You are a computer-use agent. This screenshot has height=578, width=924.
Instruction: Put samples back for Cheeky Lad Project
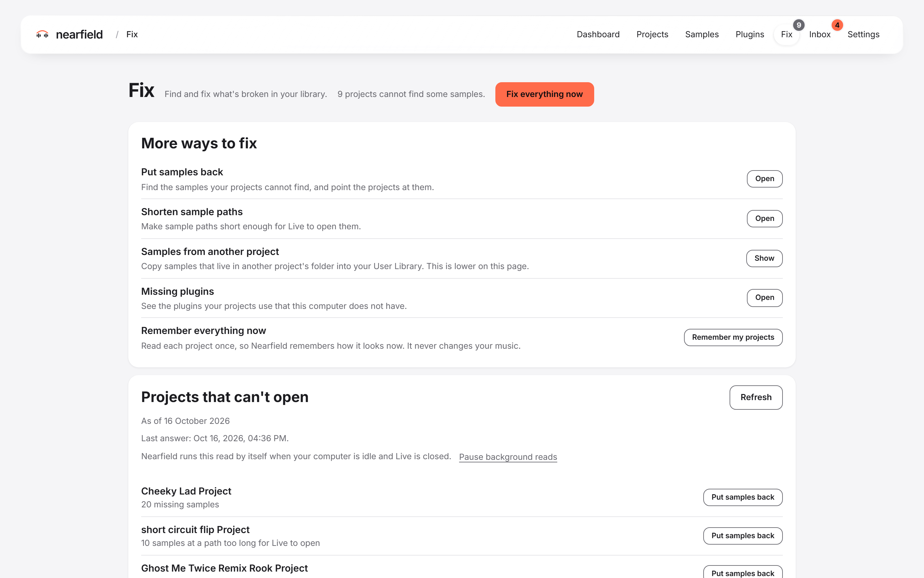743,497
